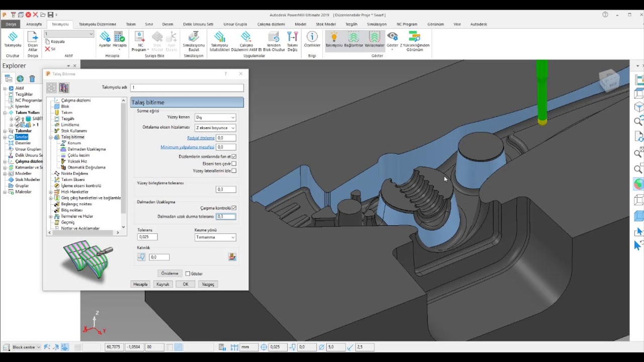
Task: Collapse Talaş bitirme tree node
Action: click(x=51, y=137)
